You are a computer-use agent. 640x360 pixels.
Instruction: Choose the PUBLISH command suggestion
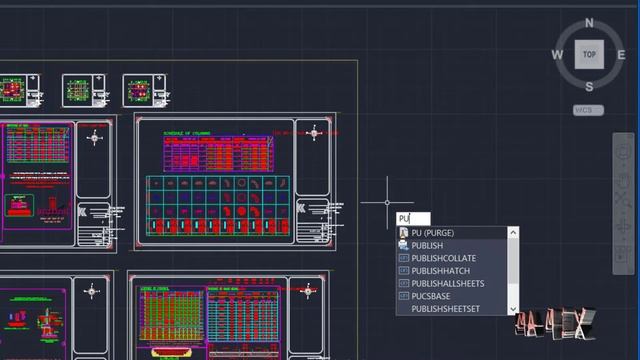[452, 245]
